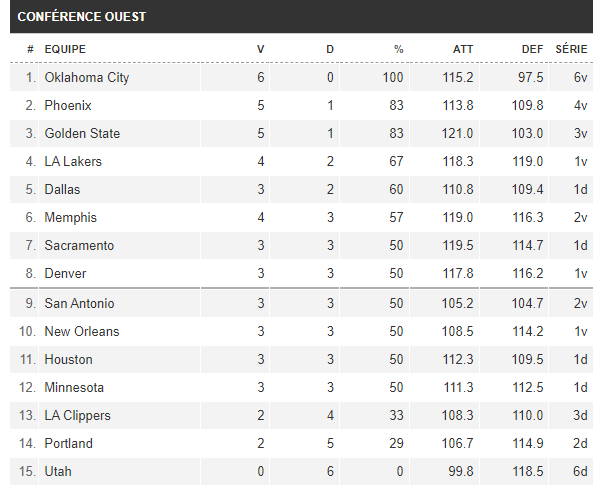Open the San Antonio team link
The height and width of the screenshot is (487, 609).
click(x=79, y=303)
